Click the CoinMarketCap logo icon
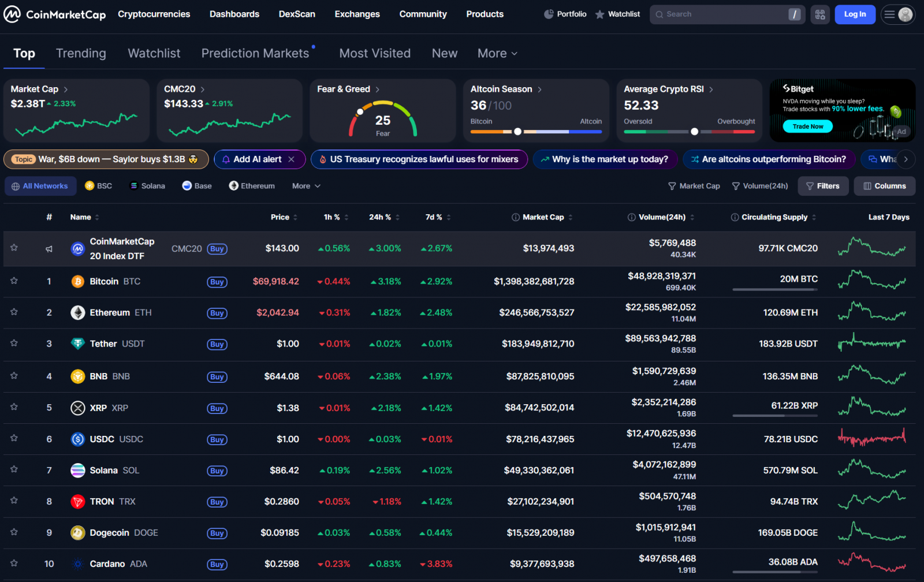Image resolution: width=924 pixels, height=582 pixels. pyautogui.click(x=12, y=14)
